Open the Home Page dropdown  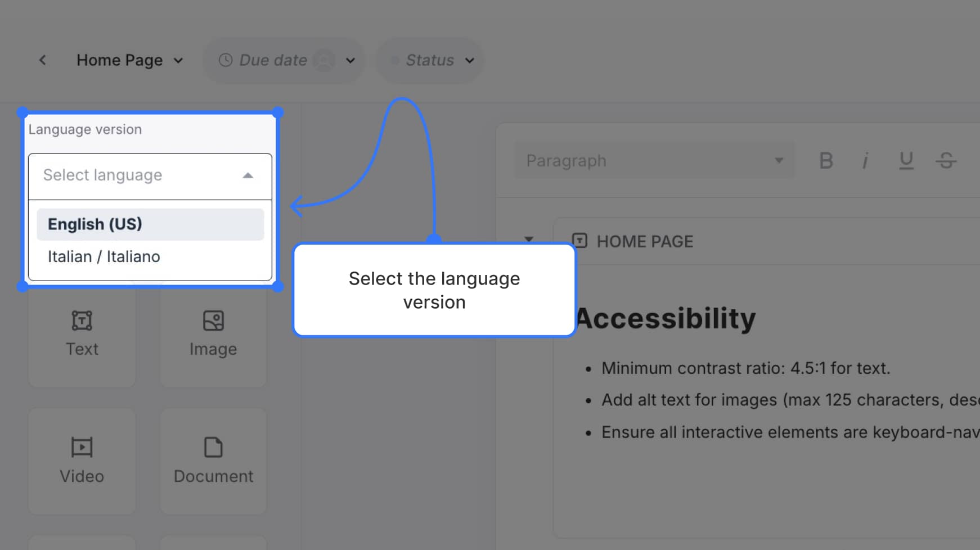(130, 60)
